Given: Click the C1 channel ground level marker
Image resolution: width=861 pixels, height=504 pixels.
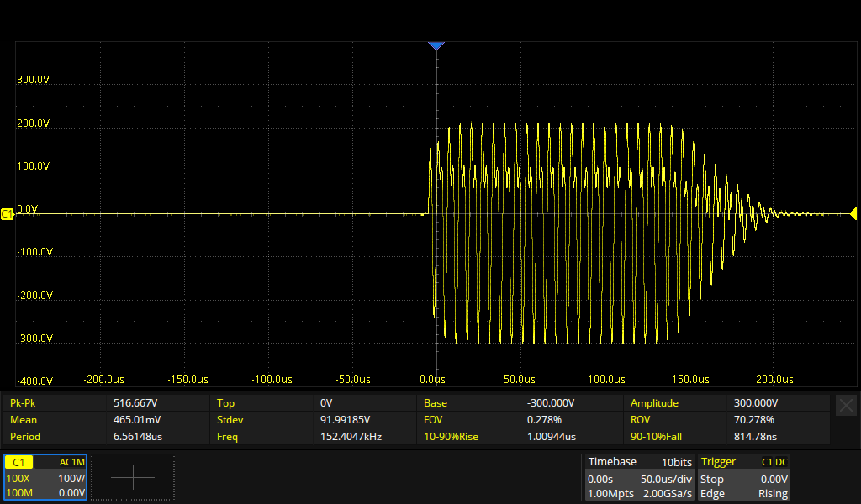Looking at the screenshot, I should tap(8, 214).
